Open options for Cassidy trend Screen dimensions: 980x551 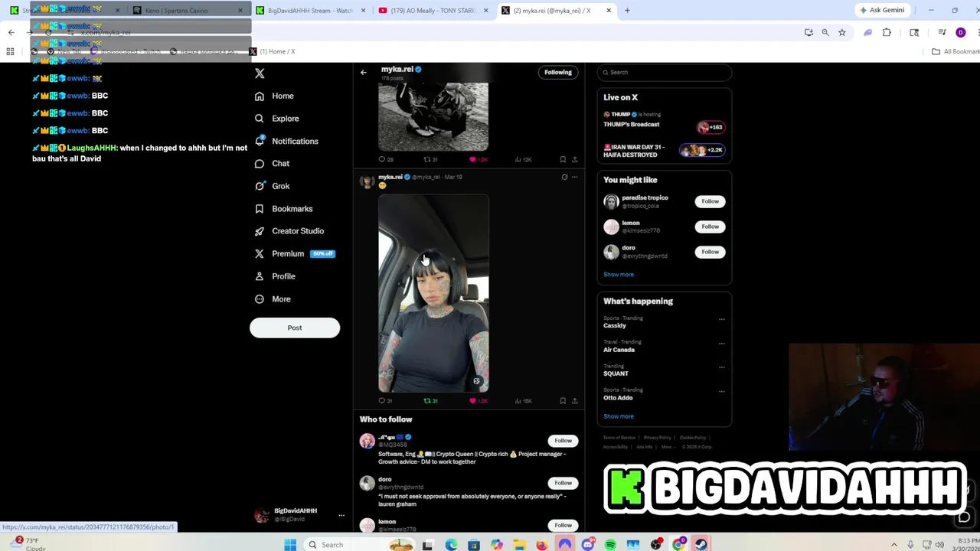point(721,319)
